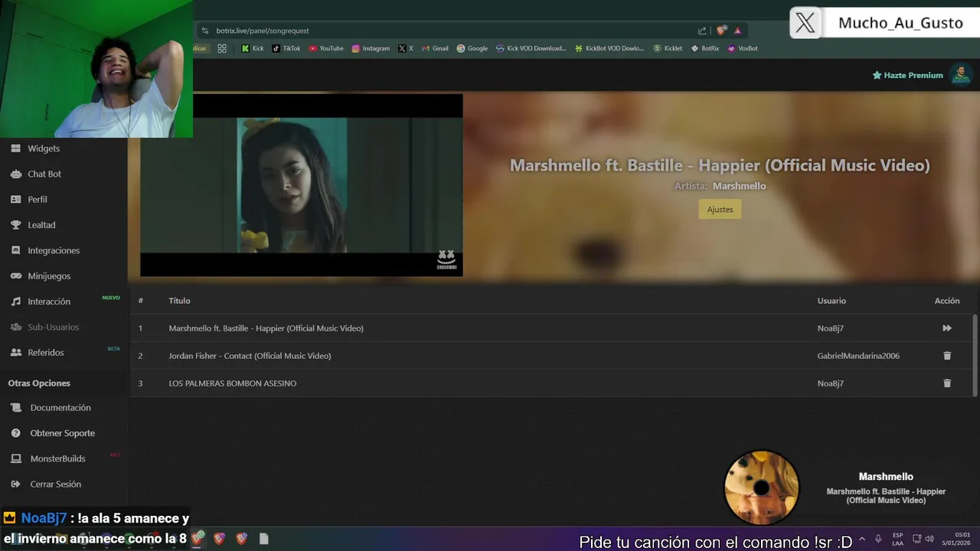This screenshot has width=980, height=551.
Task: Open Chat Bot section
Action: point(44,174)
